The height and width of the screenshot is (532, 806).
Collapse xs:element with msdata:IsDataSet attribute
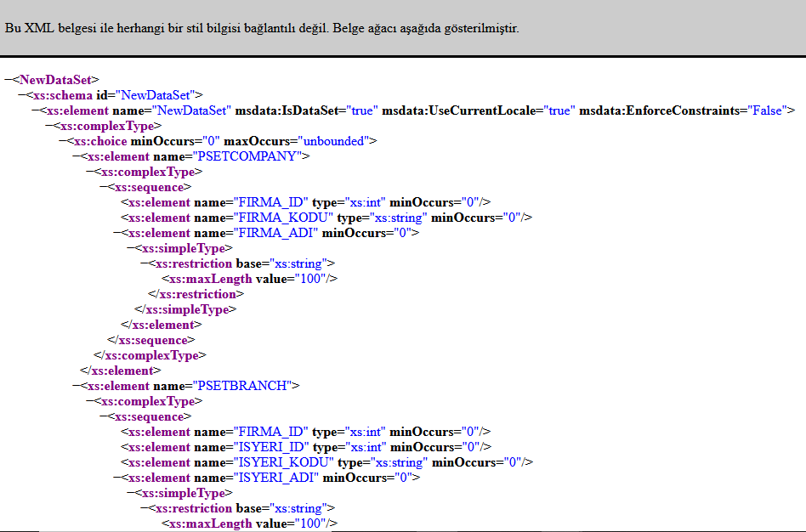(x=35, y=110)
